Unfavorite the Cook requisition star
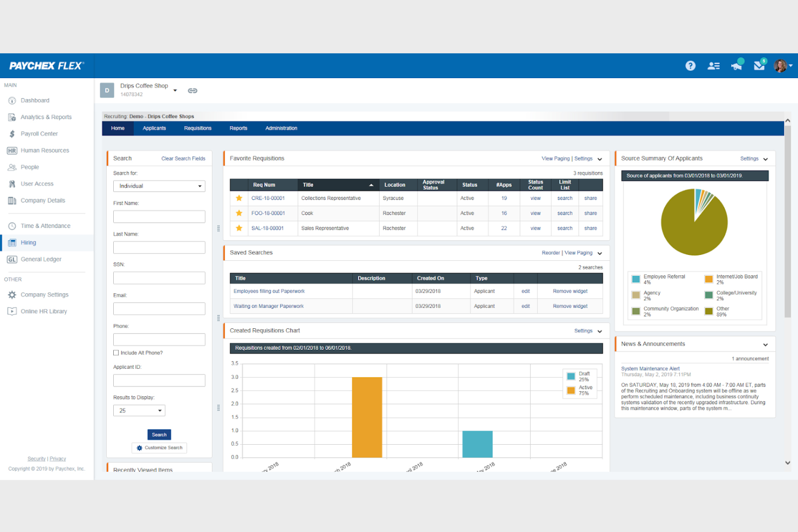The height and width of the screenshot is (532, 798). [239, 213]
